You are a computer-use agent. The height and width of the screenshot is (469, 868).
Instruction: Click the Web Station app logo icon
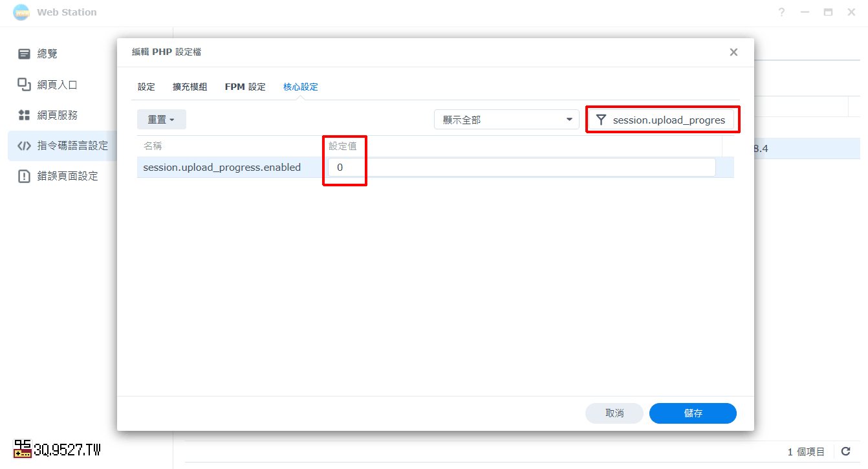[21, 12]
